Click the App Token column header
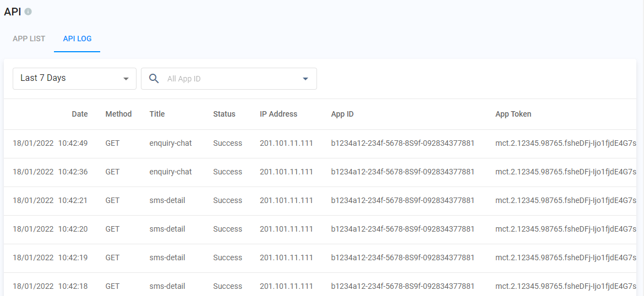Viewport: 644px width, 296px height. coord(513,114)
